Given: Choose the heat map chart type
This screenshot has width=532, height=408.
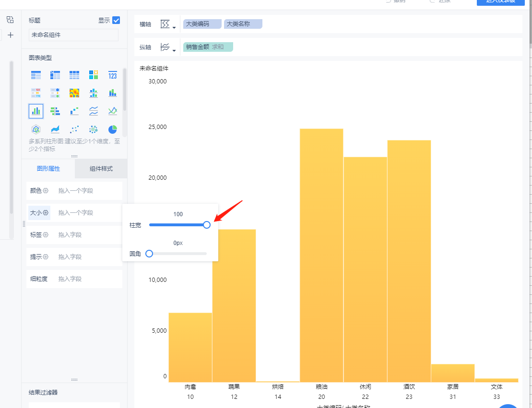Looking at the screenshot, I should tap(74, 93).
